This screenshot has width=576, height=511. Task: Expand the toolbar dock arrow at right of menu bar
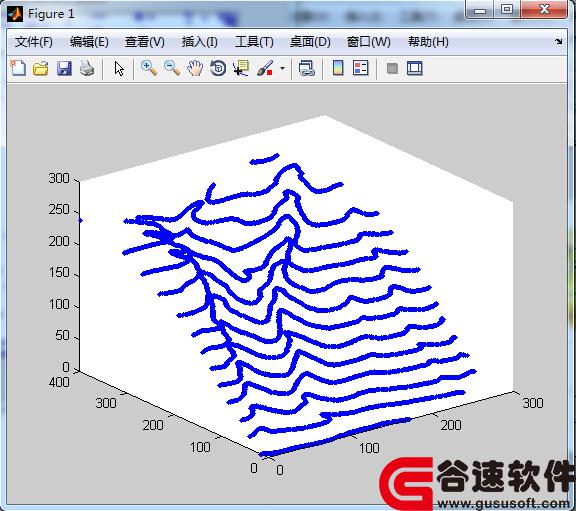pos(558,42)
